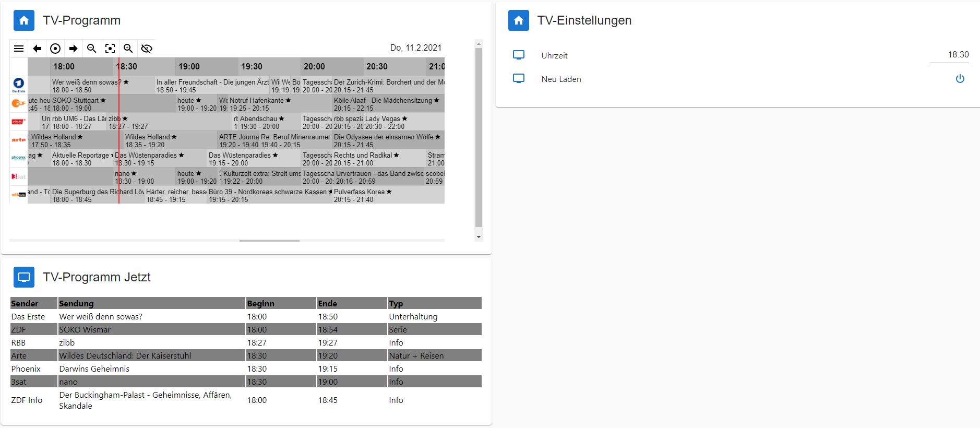The height and width of the screenshot is (428, 980).
Task: Click the Sender column header
Action: [x=33, y=303]
